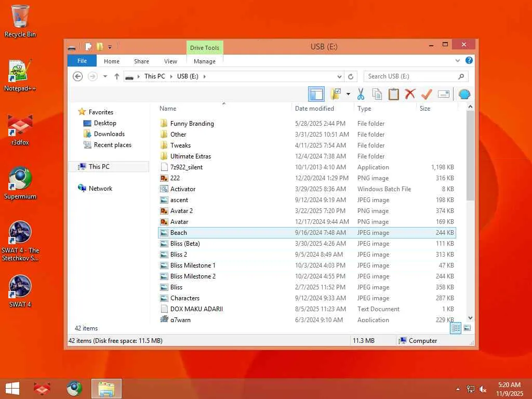Select Desktop in the navigation pane
The height and width of the screenshot is (399, 532).
pos(105,123)
